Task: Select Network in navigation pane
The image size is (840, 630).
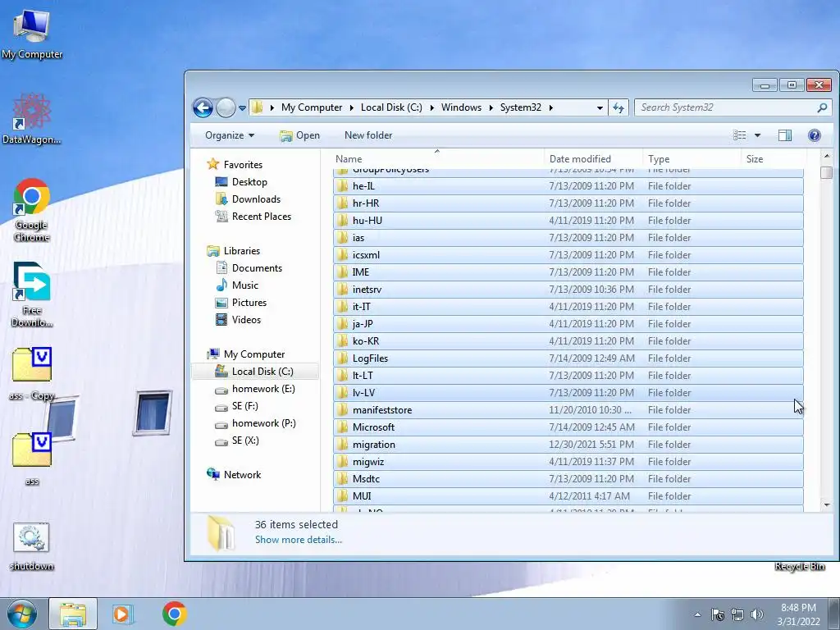Action: 242,475
